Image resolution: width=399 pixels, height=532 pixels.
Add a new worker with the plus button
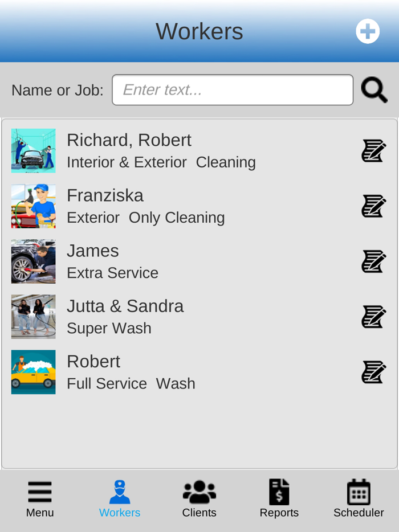coord(368,31)
